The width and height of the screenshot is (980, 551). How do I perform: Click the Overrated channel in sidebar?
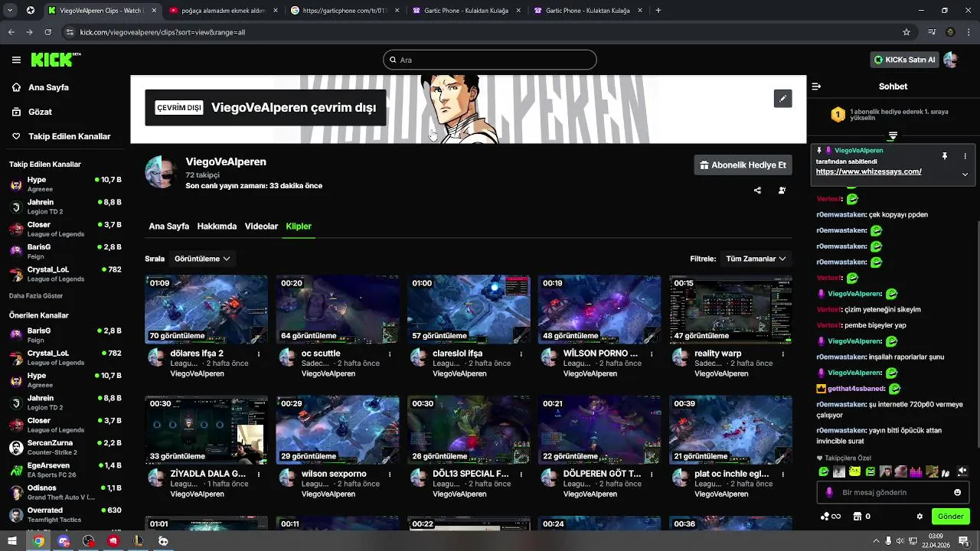click(x=65, y=515)
